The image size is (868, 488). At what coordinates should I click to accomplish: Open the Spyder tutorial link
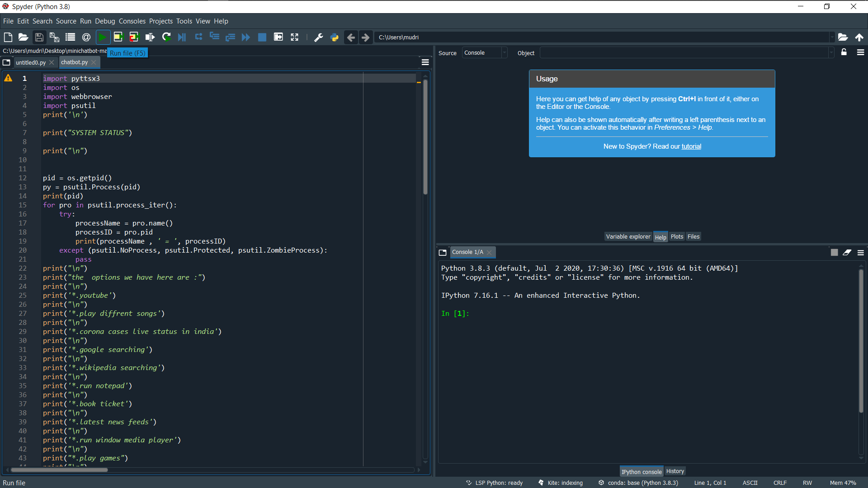pyautogui.click(x=691, y=146)
